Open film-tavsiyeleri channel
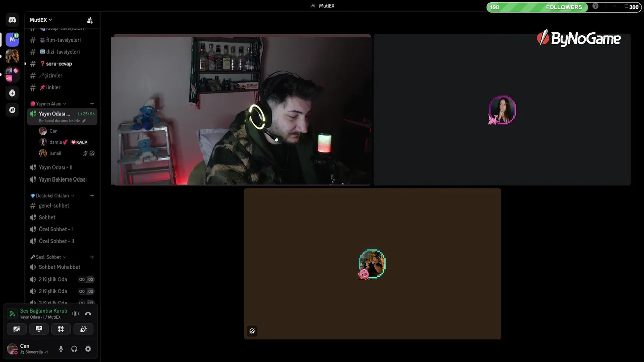Viewport: 644px width, 362px height. coord(61,40)
